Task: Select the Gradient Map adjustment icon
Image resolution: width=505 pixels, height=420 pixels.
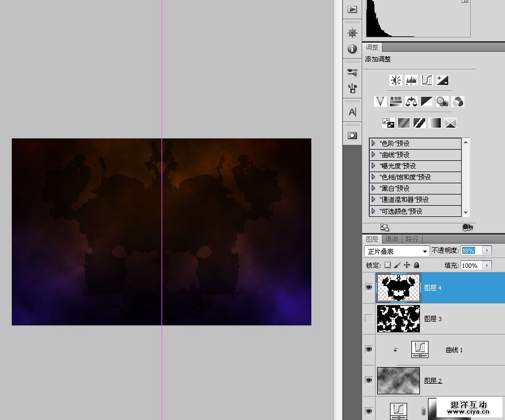Action: (435, 123)
